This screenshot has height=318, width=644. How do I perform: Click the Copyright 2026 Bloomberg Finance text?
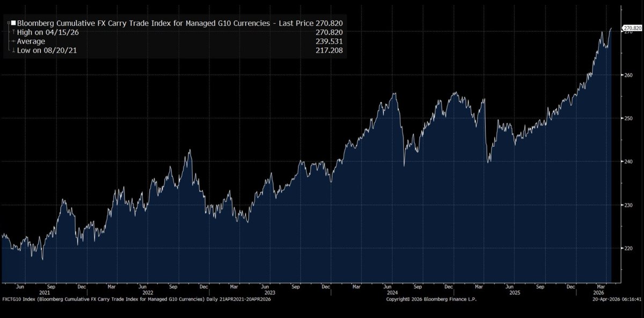(x=431, y=299)
